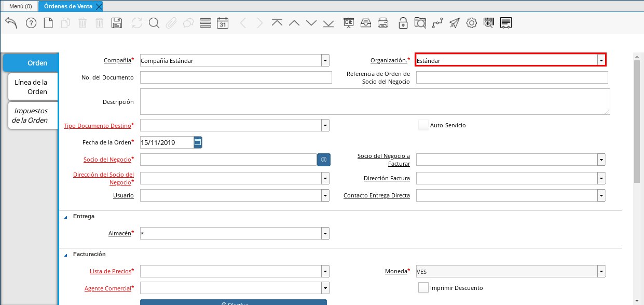Open the Fecha de la Orden calendar picker
This screenshot has width=644, height=305.
pyautogui.click(x=198, y=142)
